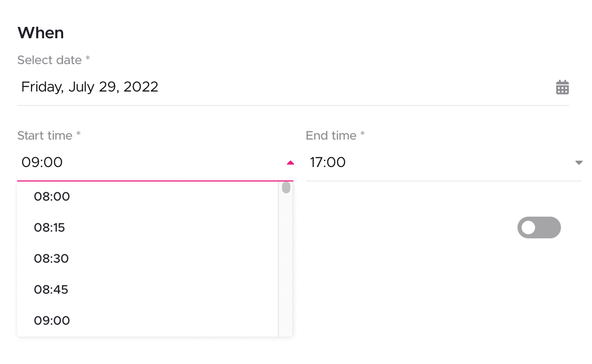Select 08:00 from the start time list
This screenshot has width=592, height=364.
click(52, 196)
